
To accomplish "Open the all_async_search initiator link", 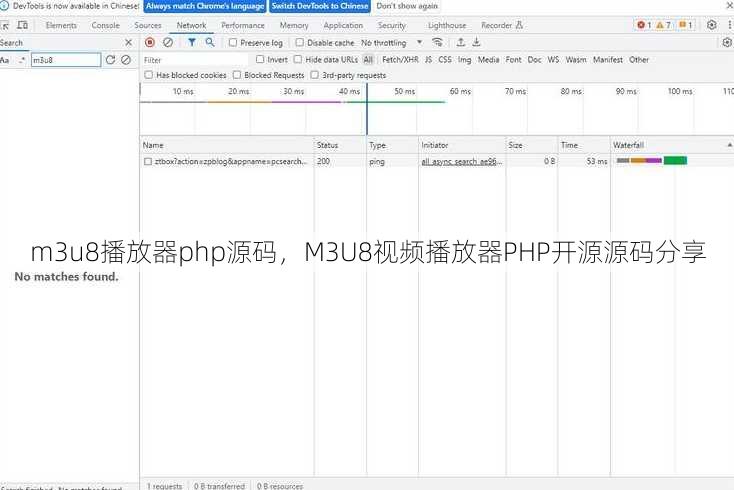I will pyautogui.click(x=462, y=161).
